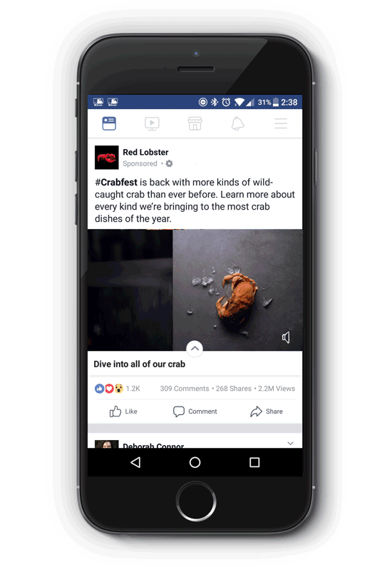Tap the Android recent apps square
The width and height of the screenshot is (392, 567).
254,462
